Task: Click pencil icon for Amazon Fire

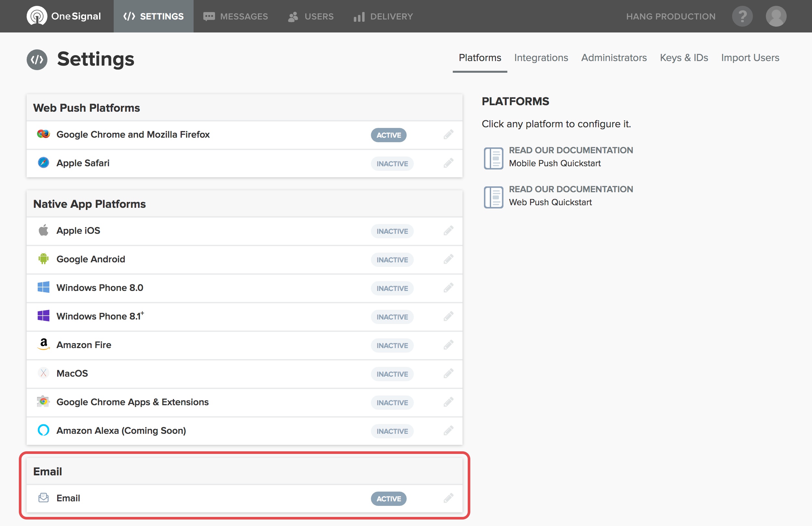Action: click(x=448, y=345)
